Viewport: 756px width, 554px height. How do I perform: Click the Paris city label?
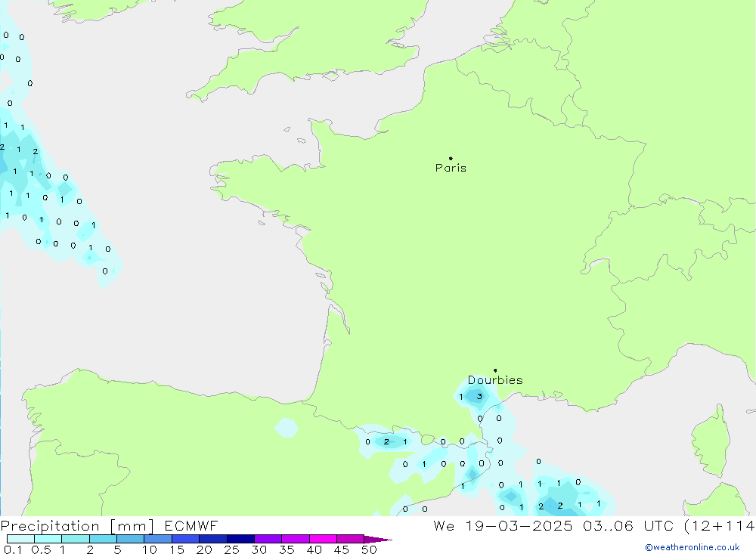pyautogui.click(x=451, y=169)
